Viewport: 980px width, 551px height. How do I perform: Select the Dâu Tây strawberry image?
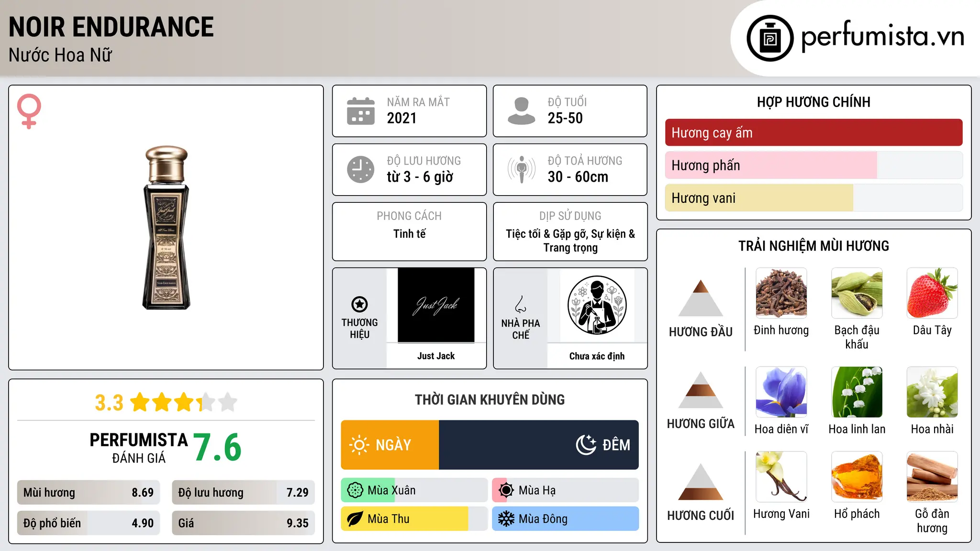tap(932, 293)
